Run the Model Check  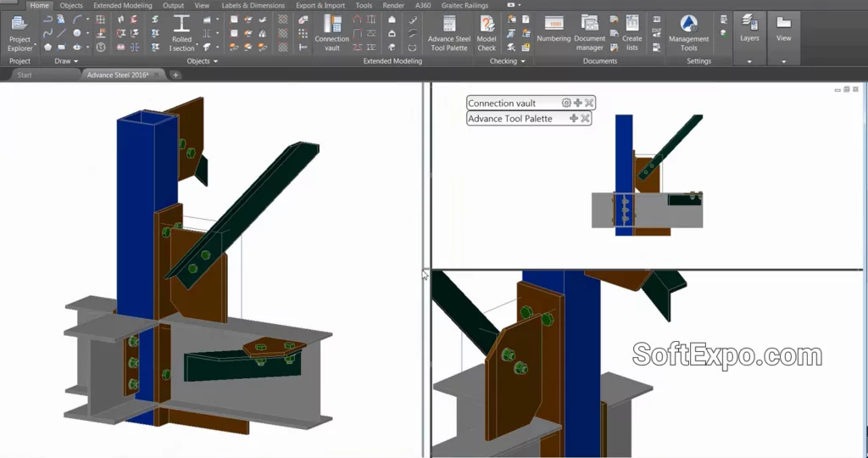[x=487, y=33]
